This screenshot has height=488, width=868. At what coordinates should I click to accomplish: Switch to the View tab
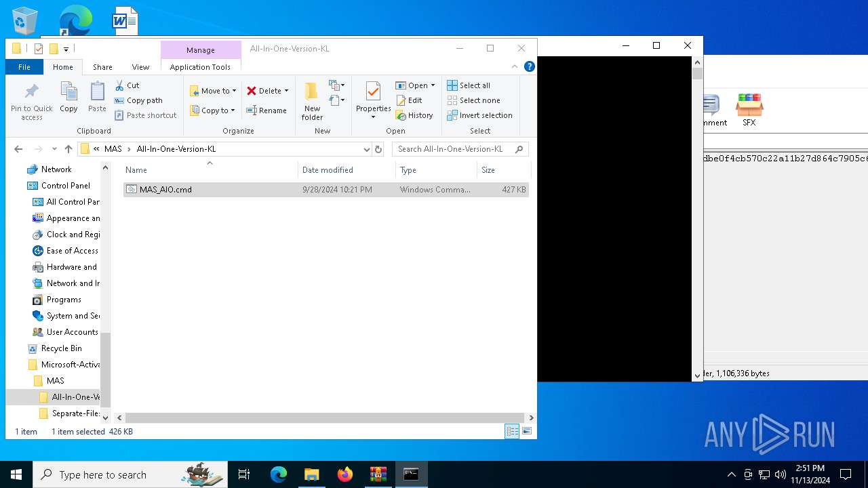(x=140, y=67)
